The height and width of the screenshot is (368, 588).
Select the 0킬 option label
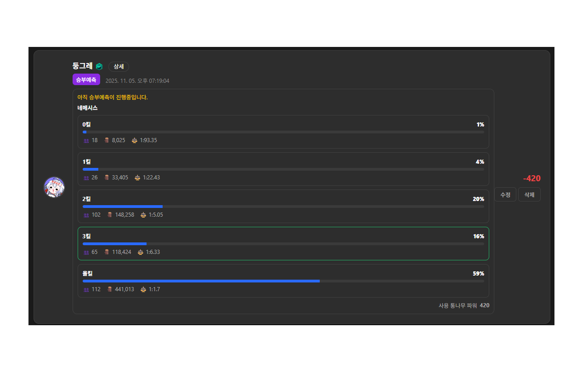pyautogui.click(x=87, y=124)
